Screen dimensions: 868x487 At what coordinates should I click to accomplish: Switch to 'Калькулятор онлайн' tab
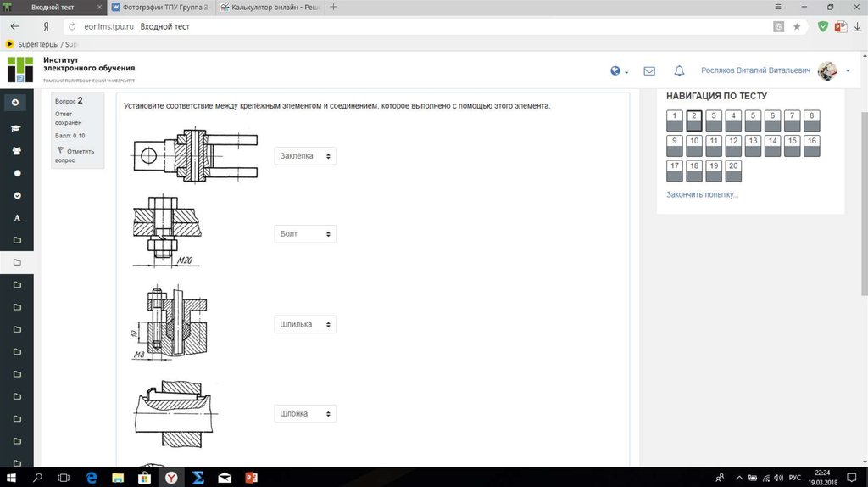click(x=268, y=7)
